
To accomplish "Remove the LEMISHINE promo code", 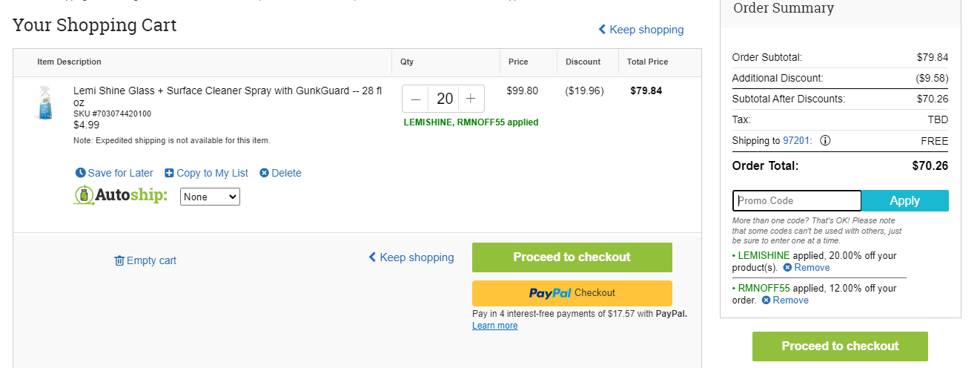I will pyautogui.click(x=807, y=268).
